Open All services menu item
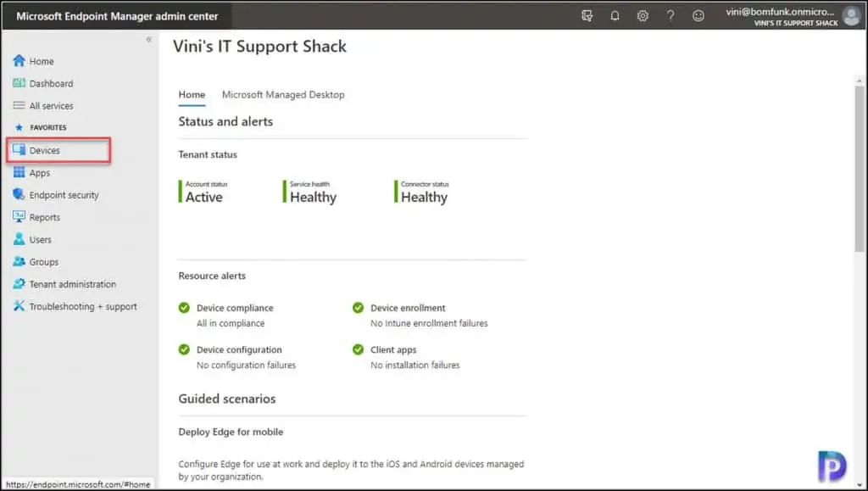The height and width of the screenshot is (491, 868). click(51, 106)
